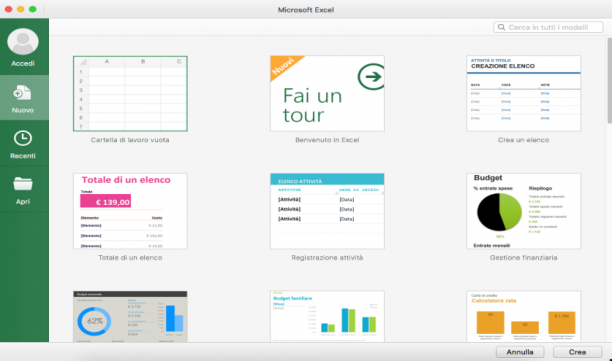Maximize window with the green button
The height and width of the screenshot is (361, 612).
(x=33, y=9)
